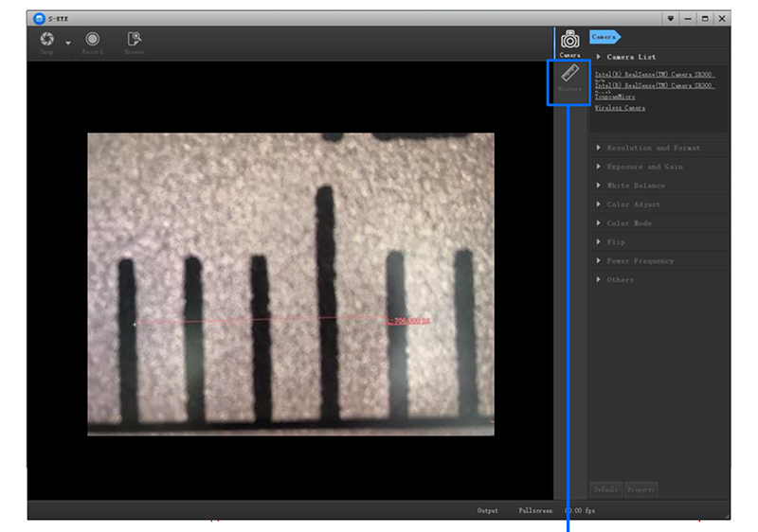Screen dimensions: 758x532
Task: Expand Resolution and Format section
Action: click(x=653, y=148)
